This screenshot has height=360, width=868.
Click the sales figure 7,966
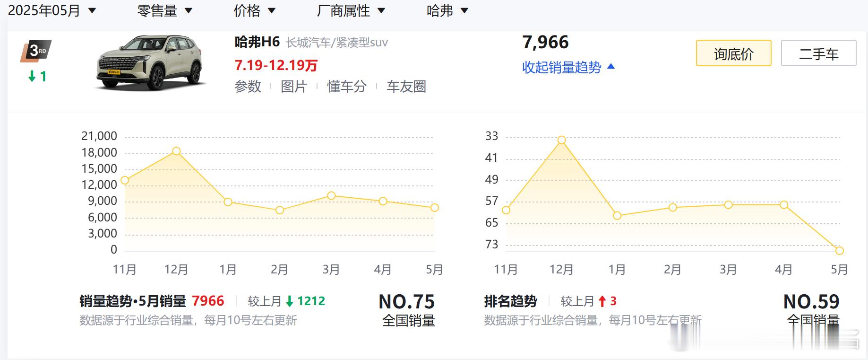[545, 42]
